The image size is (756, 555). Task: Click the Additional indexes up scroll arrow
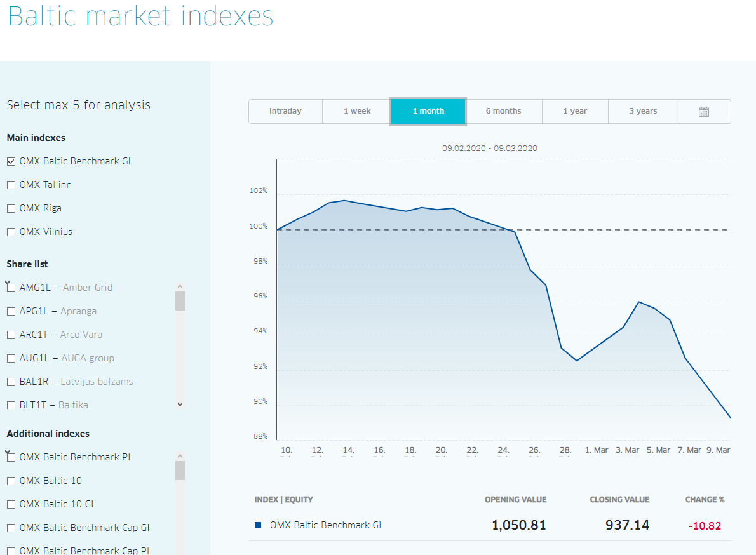coord(180,456)
